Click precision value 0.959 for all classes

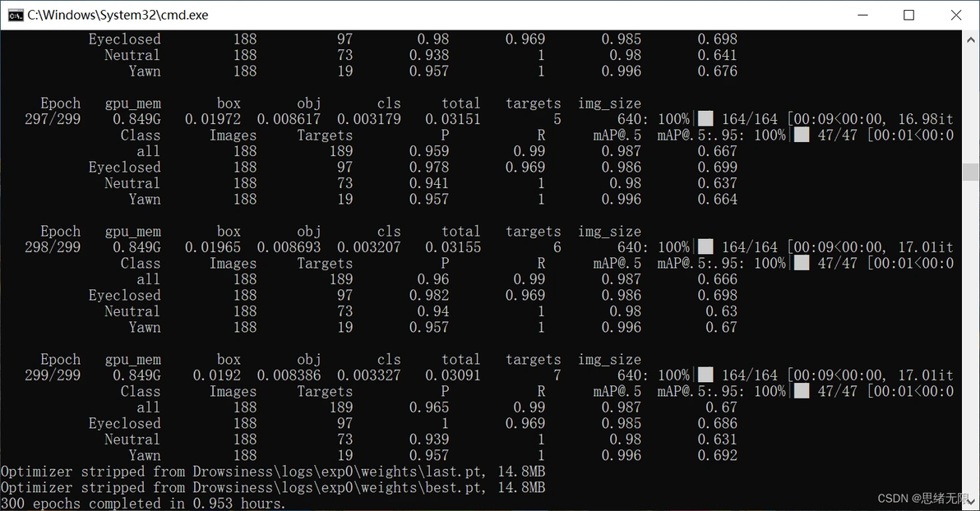tap(429, 151)
